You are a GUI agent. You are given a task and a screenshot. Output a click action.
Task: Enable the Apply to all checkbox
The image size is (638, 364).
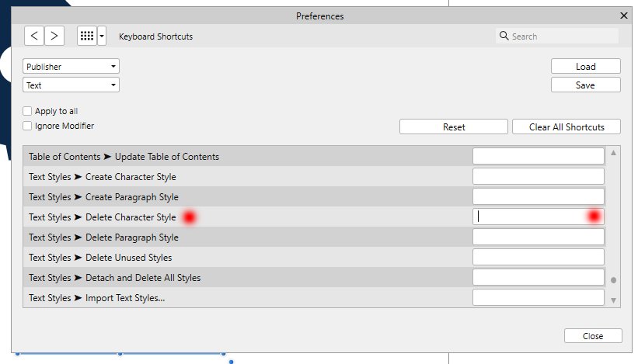click(27, 111)
